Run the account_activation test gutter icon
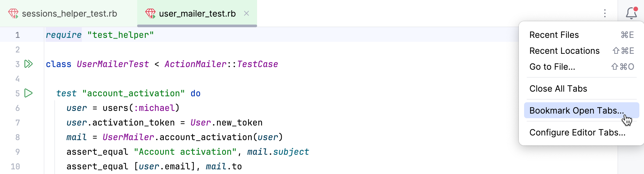Screen dimensions: 644x174 pyautogui.click(x=29, y=93)
